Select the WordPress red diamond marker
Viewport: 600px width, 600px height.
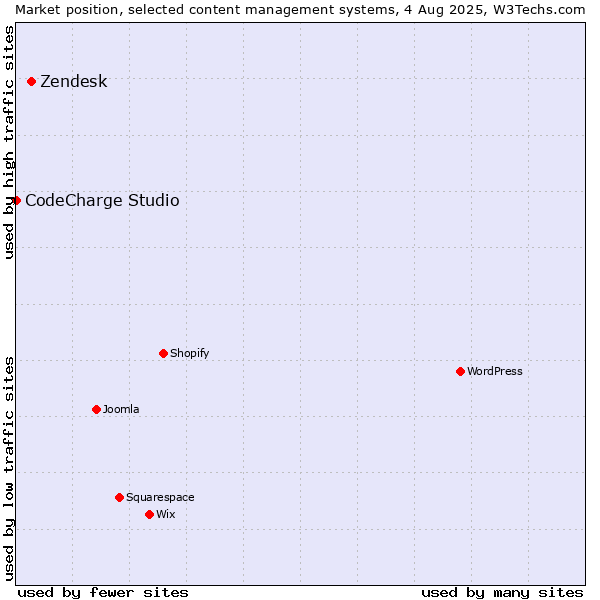460,372
